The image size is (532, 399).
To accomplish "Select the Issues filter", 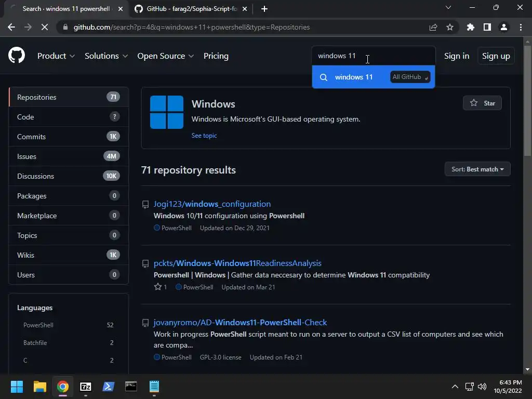I will tap(69, 156).
